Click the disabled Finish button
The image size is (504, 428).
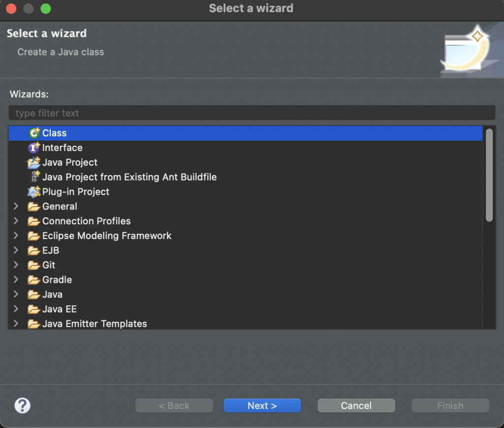[450, 405]
